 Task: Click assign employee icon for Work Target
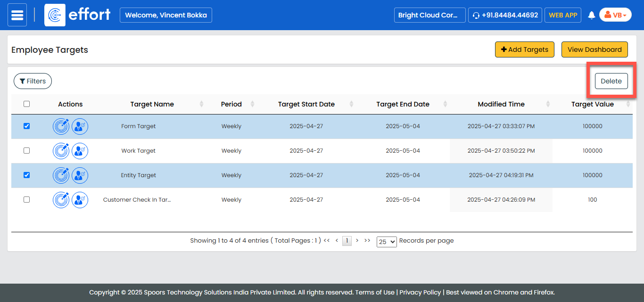(x=80, y=151)
